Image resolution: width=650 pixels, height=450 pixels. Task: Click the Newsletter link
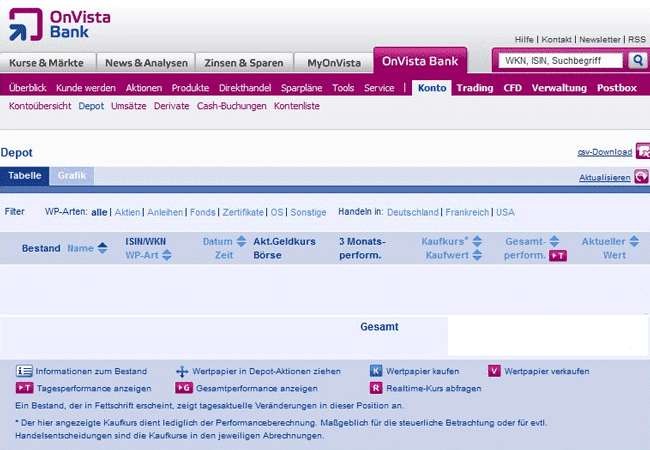pyautogui.click(x=600, y=39)
